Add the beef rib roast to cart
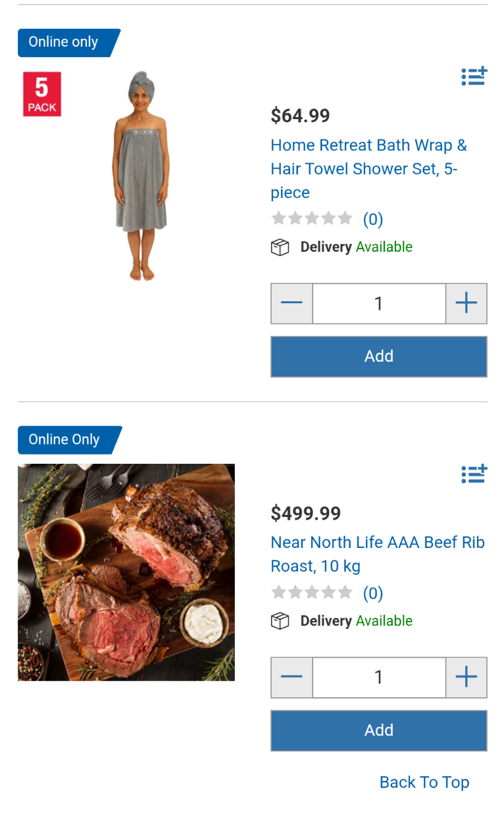This screenshot has height=819, width=504. (379, 730)
